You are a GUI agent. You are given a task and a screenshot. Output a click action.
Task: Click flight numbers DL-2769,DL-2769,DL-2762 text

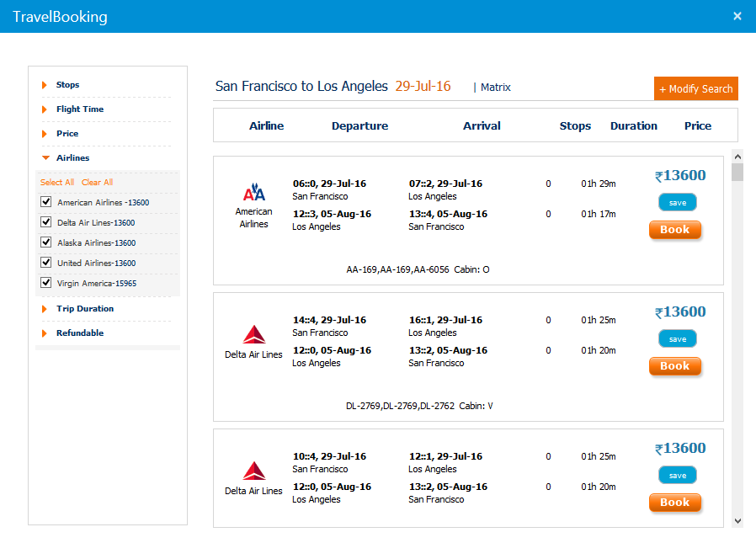click(400, 406)
